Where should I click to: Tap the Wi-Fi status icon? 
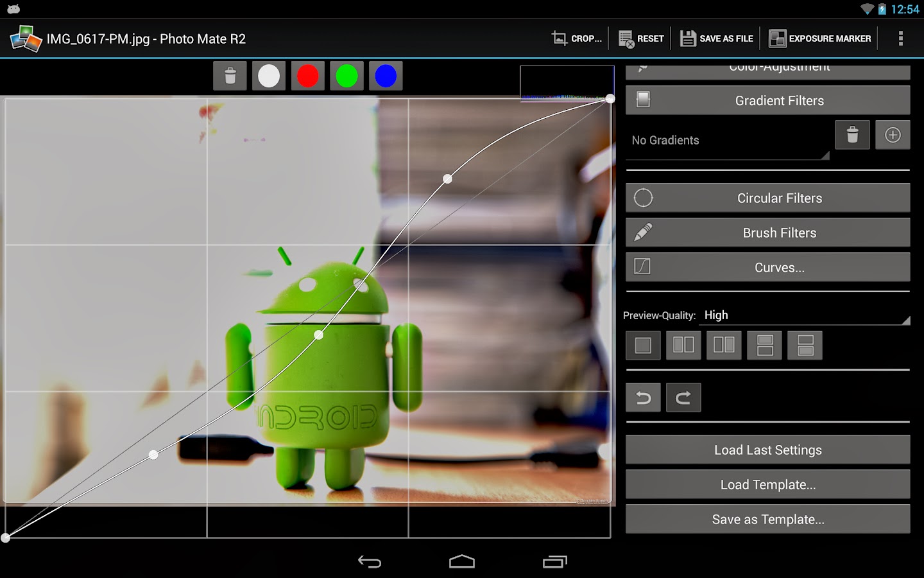coord(868,9)
